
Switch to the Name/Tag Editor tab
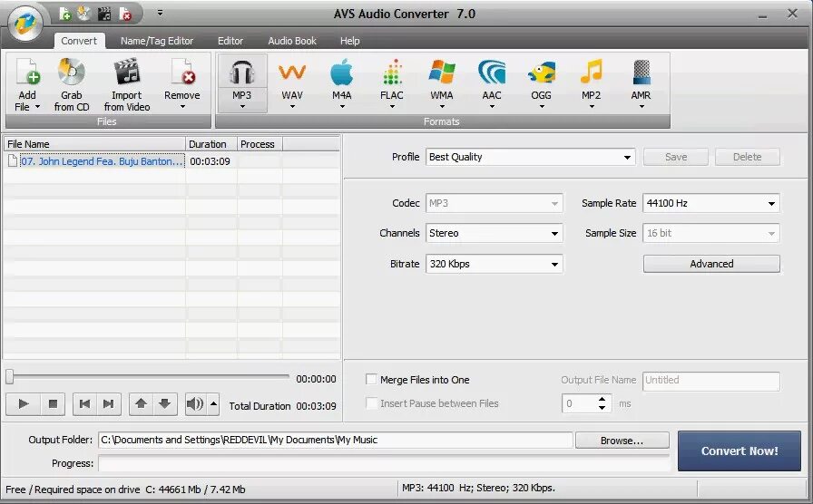[157, 41]
